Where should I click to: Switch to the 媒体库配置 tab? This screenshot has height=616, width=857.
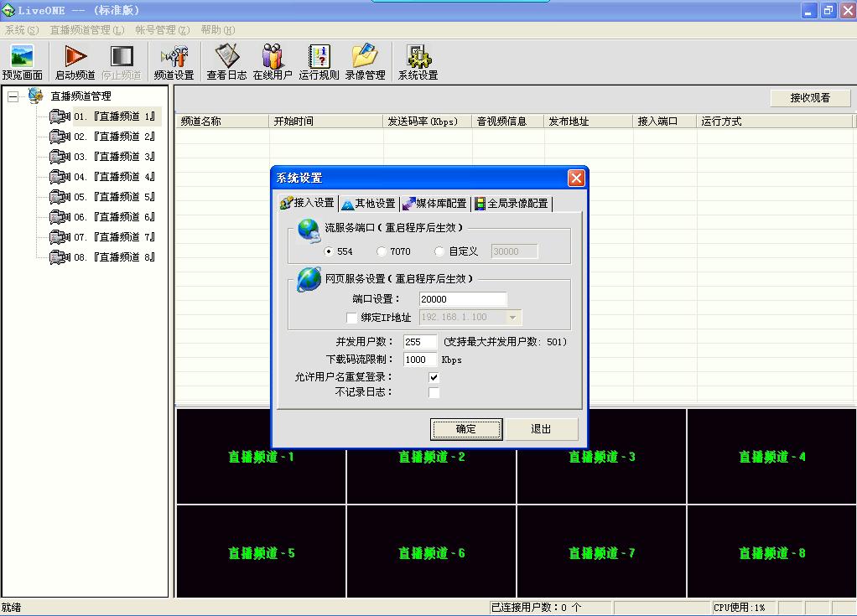pyautogui.click(x=434, y=204)
